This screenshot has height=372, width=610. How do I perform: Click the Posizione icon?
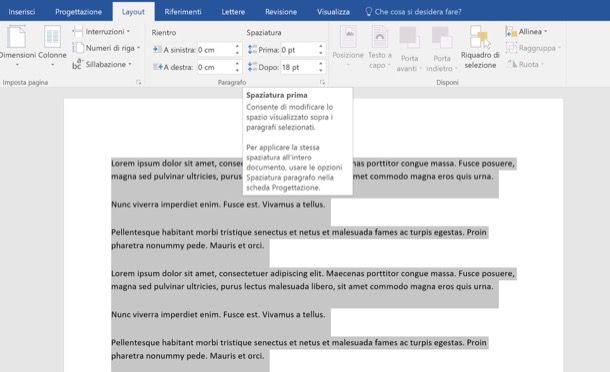348,46
